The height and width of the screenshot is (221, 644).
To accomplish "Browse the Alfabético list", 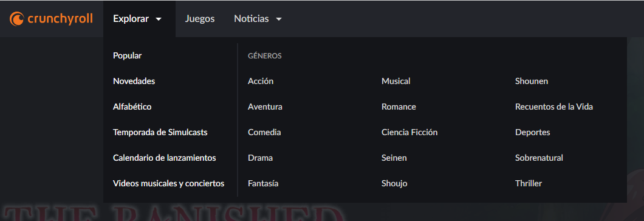I will [x=132, y=107].
